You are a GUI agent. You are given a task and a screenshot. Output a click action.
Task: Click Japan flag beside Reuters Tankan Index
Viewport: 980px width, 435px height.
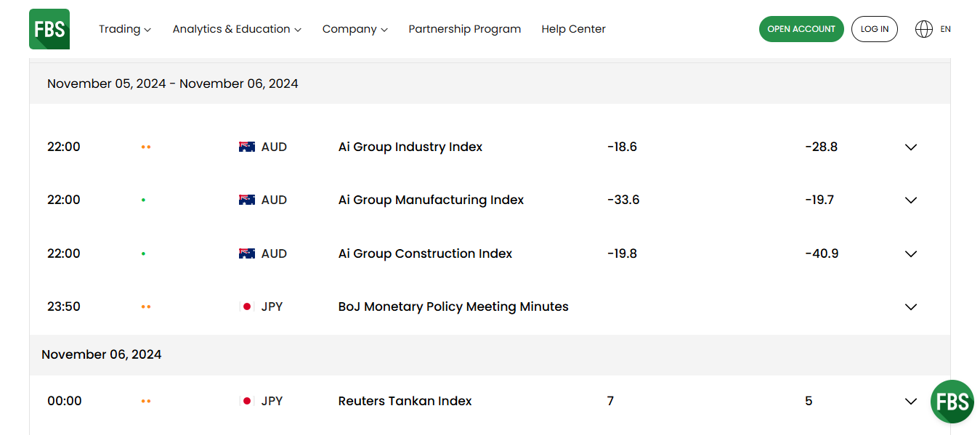[247, 401]
